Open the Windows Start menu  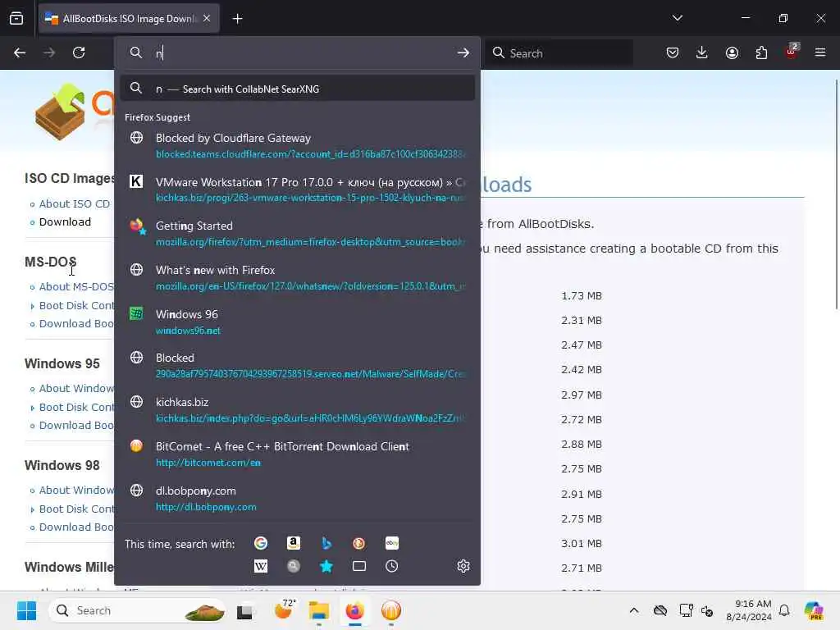pos(26,610)
